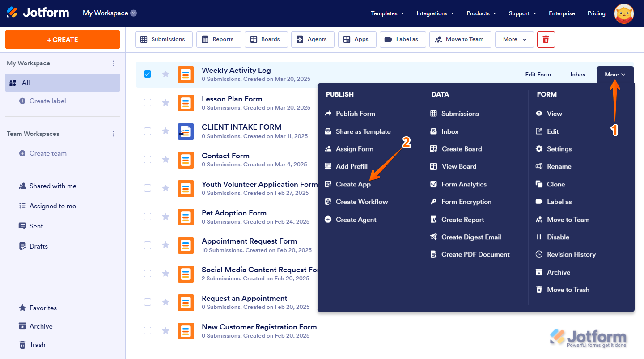Expand the toolbar More dropdown
Screen dimensions: 644x359
coord(514,39)
